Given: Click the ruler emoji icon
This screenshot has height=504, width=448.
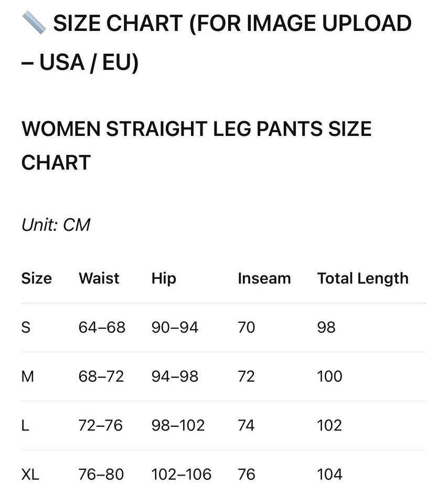Looking at the screenshot, I should point(34,24).
